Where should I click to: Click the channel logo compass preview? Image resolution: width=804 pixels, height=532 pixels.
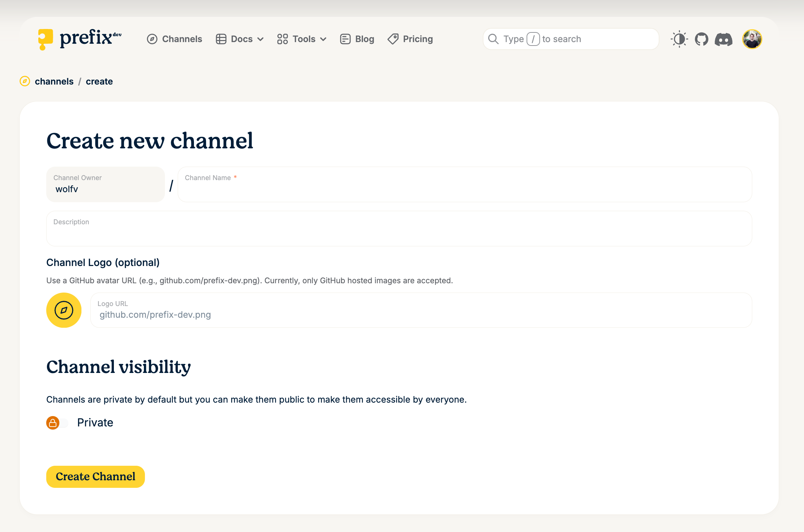(x=63, y=310)
